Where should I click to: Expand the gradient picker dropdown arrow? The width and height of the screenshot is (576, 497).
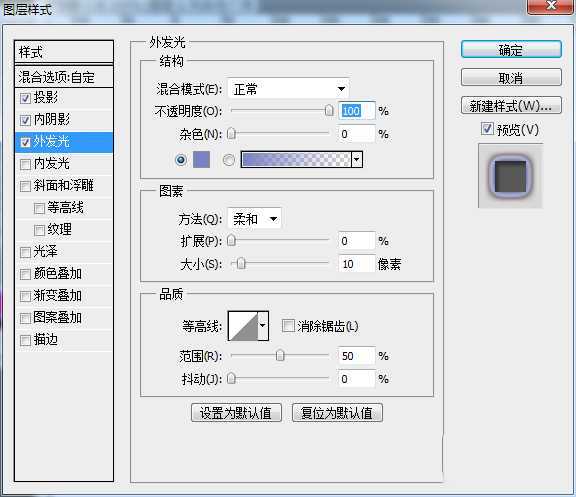tap(357, 159)
